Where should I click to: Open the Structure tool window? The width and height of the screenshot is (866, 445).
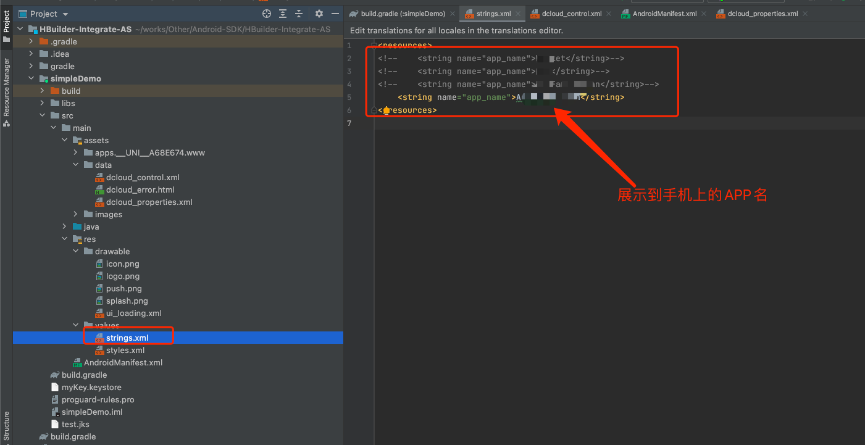[x=7, y=428]
